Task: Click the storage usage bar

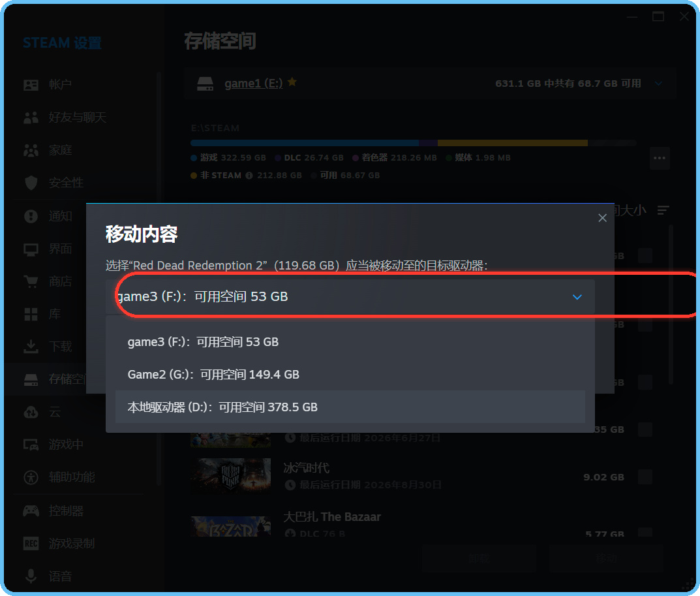Action: coord(413,143)
